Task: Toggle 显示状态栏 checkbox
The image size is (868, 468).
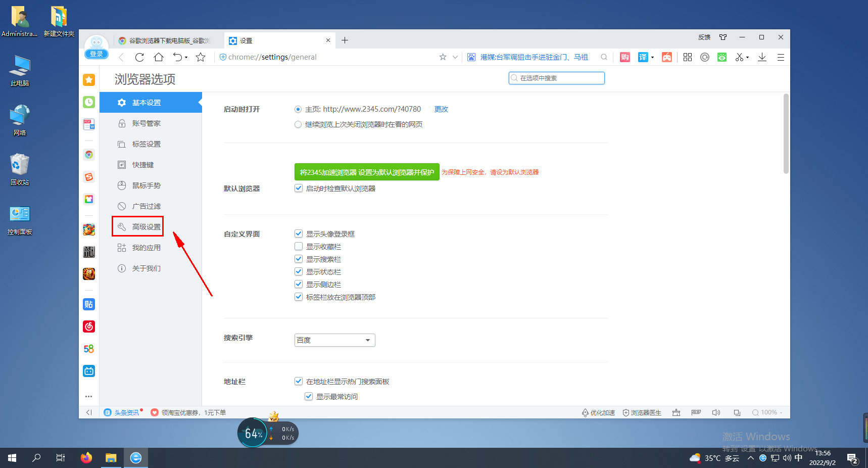Action: coord(299,271)
